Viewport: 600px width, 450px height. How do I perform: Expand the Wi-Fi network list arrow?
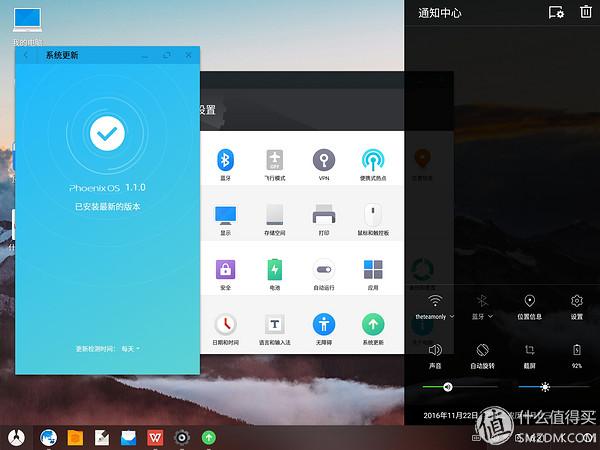tap(452, 316)
